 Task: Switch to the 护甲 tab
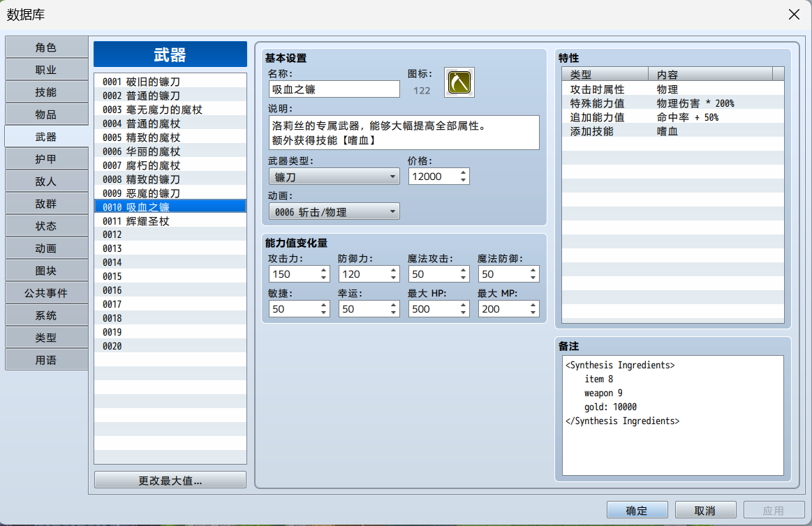coord(46,159)
